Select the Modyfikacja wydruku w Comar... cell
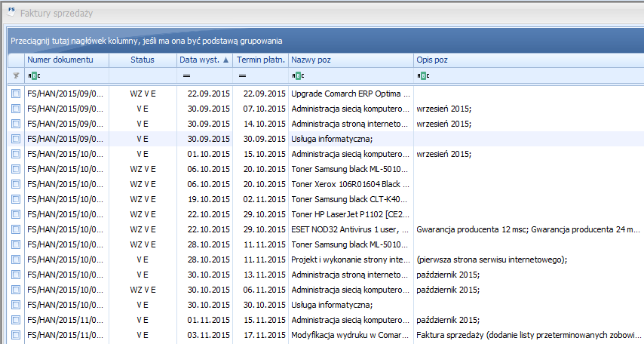Viewport: 644px width, 344px height. (351, 335)
